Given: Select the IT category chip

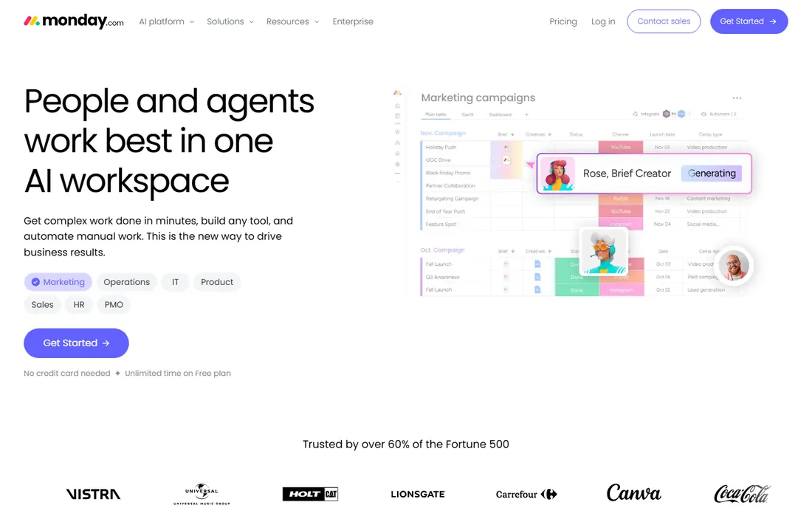Looking at the screenshot, I should pyautogui.click(x=175, y=282).
